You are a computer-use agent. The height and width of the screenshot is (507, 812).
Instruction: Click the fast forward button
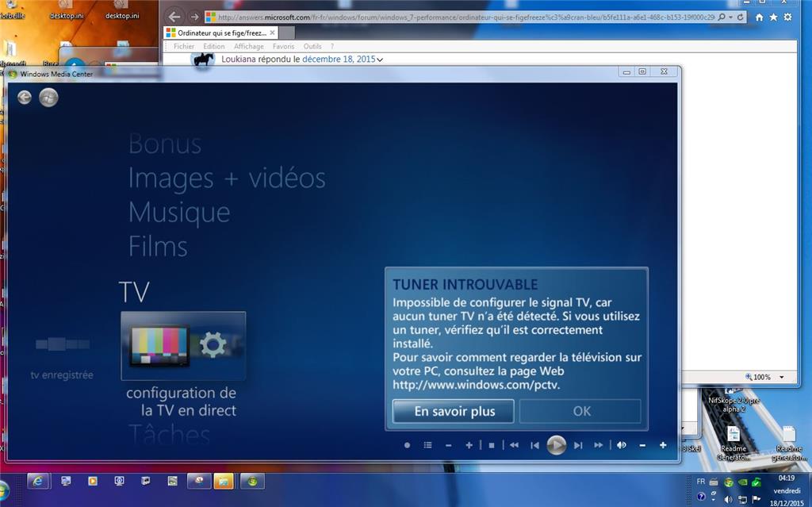tap(598, 445)
